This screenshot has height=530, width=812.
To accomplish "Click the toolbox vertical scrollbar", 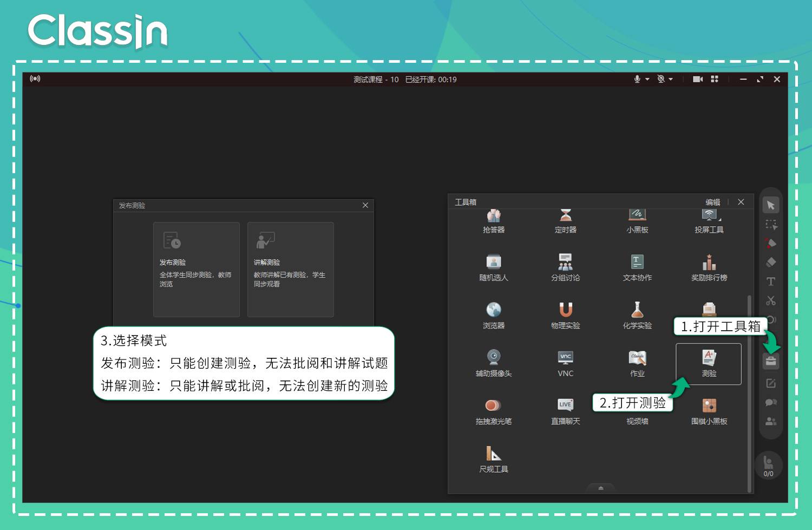I will (x=749, y=394).
